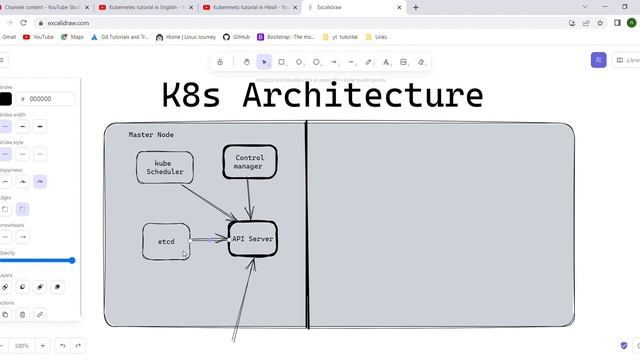
Task: Bring selection forward one layer
Action: (x=40, y=287)
